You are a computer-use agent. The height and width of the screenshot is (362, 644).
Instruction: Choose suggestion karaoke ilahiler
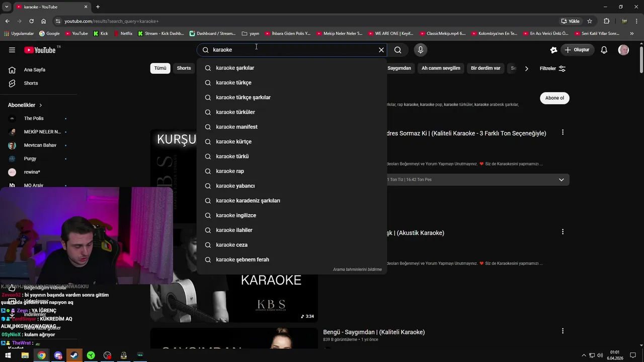[292, 230]
